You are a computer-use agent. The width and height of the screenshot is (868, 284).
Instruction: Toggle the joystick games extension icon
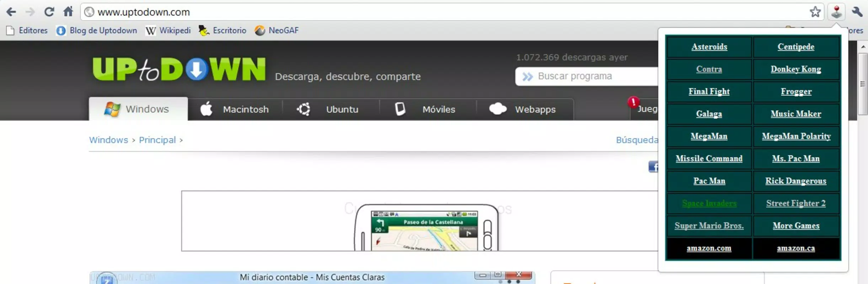pyautogui.click(x=836, y=12)
